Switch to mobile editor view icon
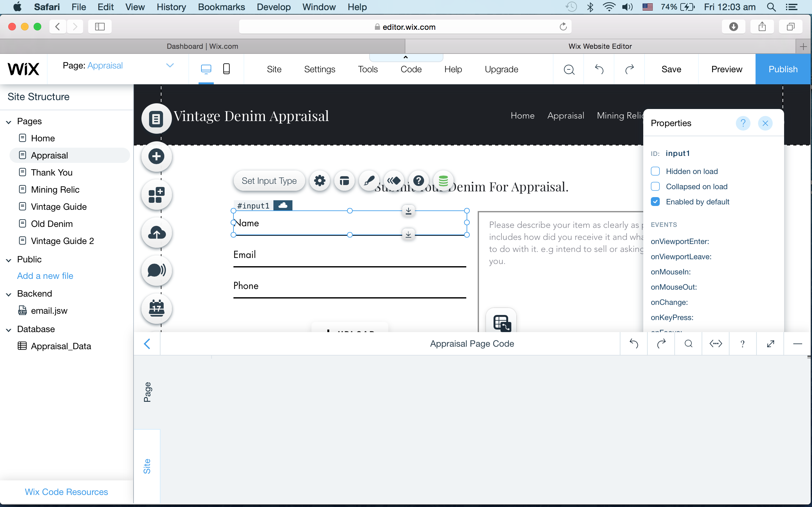 [226, 69]
